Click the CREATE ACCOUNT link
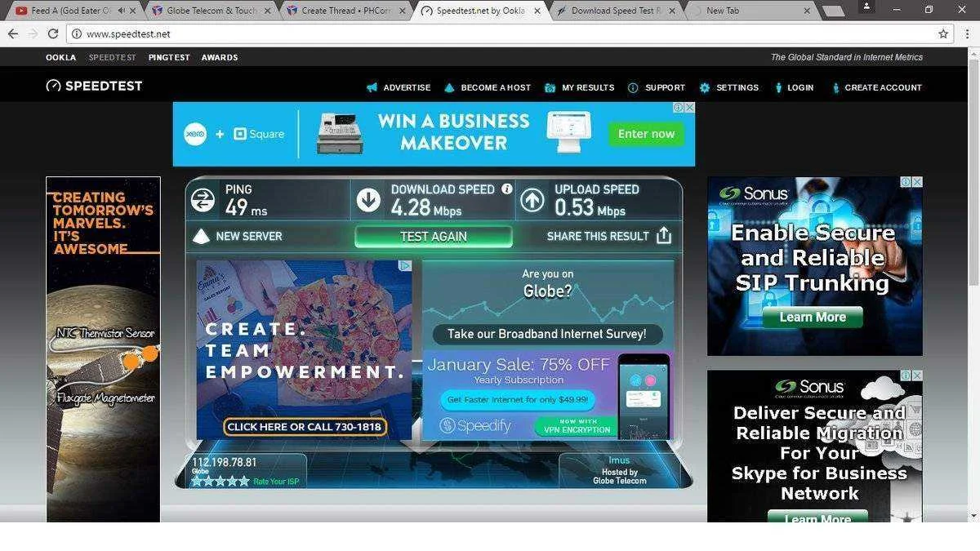 [x=883, y=87]
